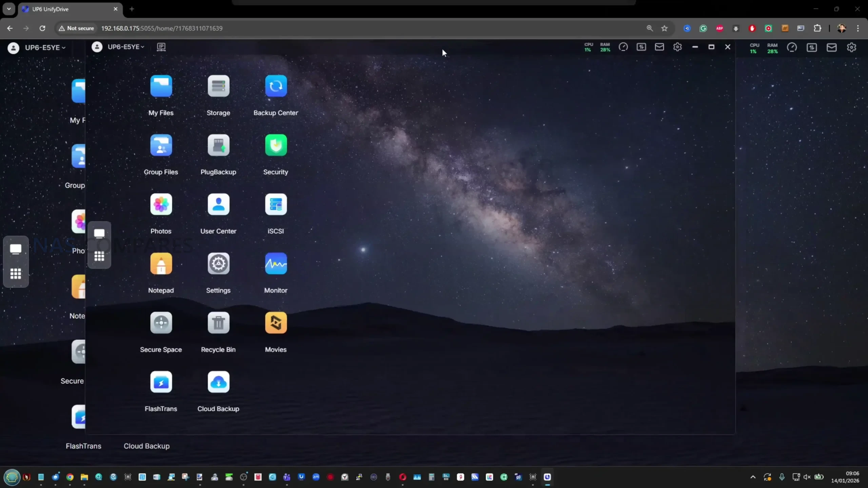Launch the Secure Space app
The height and width of the screenshot is (488, 868).
pos(161,323)
